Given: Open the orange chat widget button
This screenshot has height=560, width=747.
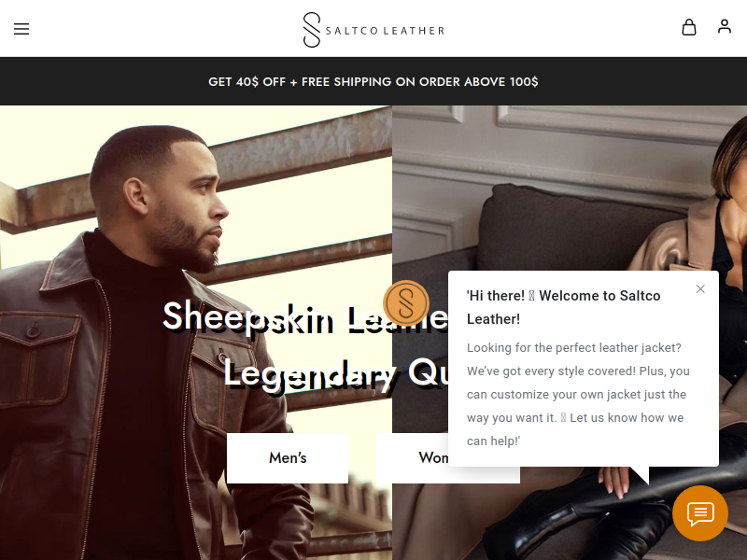Looking at the screenshot, I should click(x=699, y=513).
